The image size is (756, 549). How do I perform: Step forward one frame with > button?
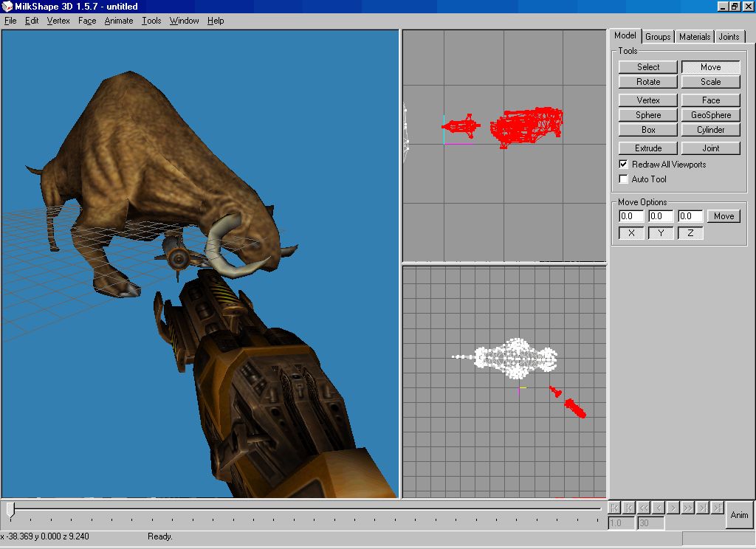[673, 508]
